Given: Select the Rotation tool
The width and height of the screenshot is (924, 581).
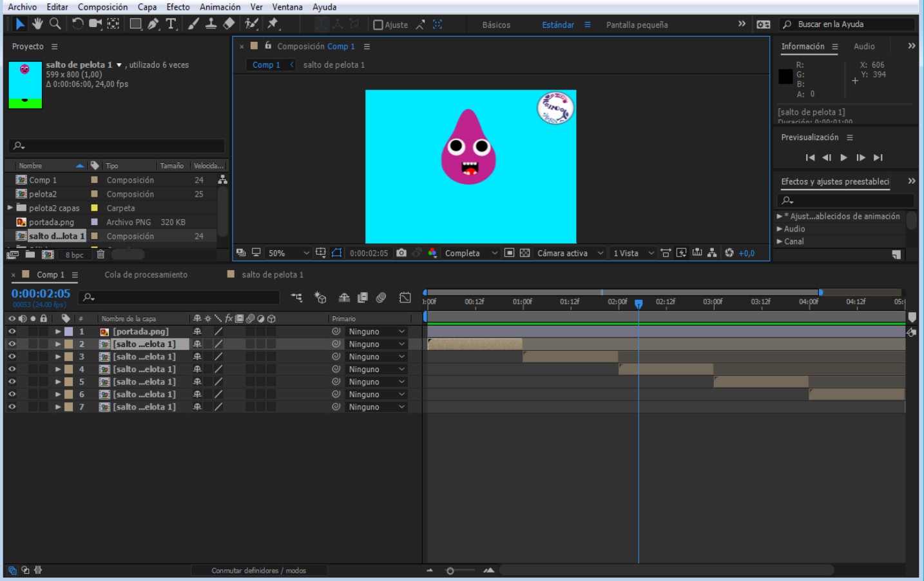Looking at the screenshot, I should 77,24.
